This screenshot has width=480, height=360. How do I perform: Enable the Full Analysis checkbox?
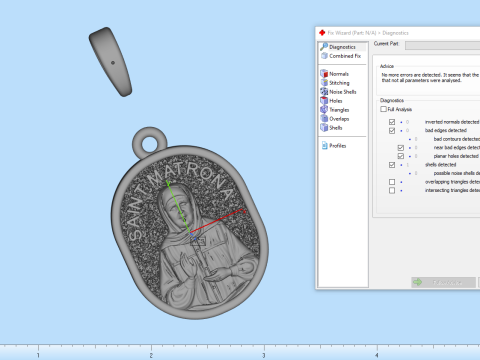coord(383,109)
